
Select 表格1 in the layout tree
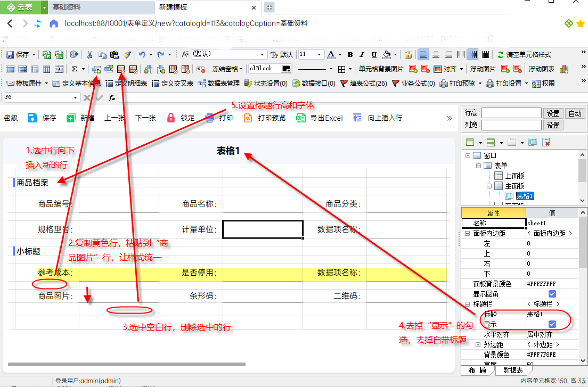tap(525, 196)
